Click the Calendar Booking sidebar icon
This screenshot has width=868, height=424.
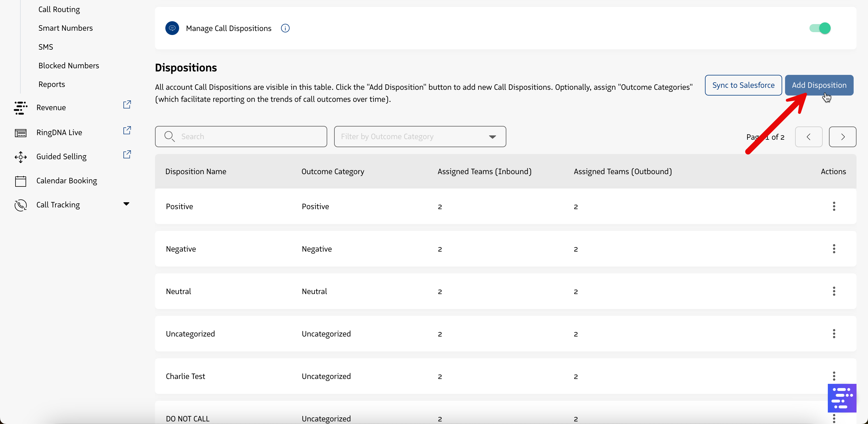(21, 181)
